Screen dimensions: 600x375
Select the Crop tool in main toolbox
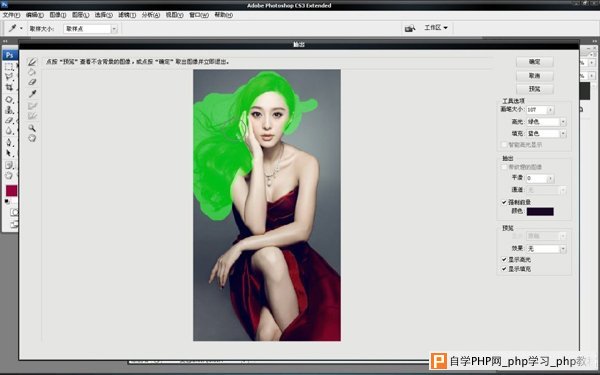9,88
